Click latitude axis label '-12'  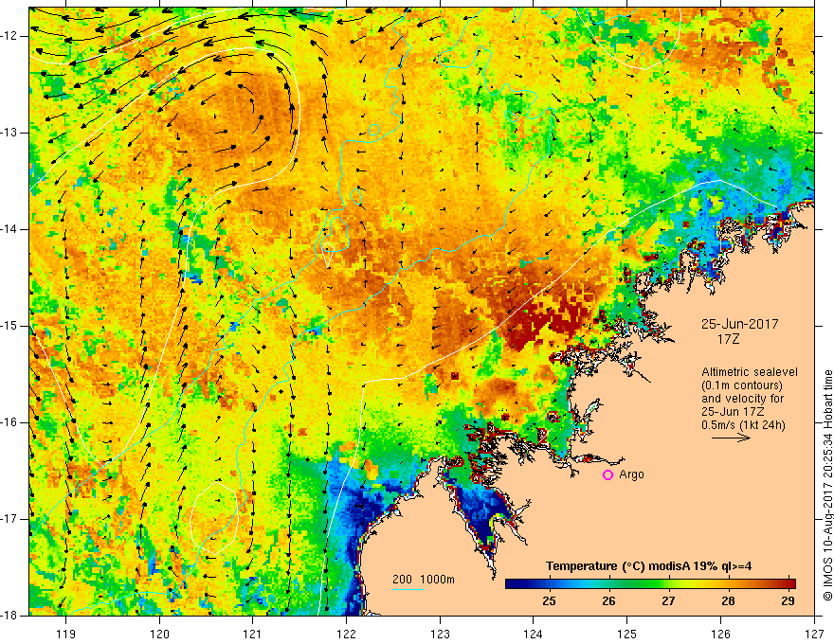(9, 36)
